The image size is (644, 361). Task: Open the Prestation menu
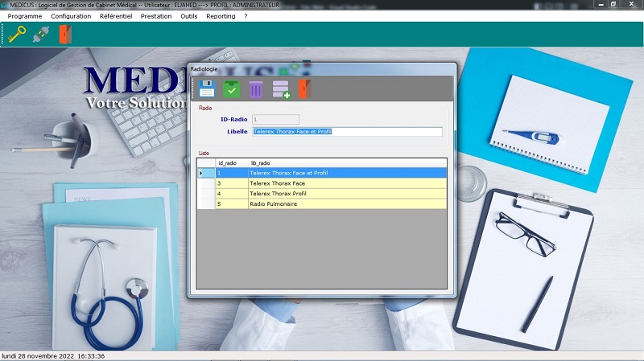tap(156, 16)
